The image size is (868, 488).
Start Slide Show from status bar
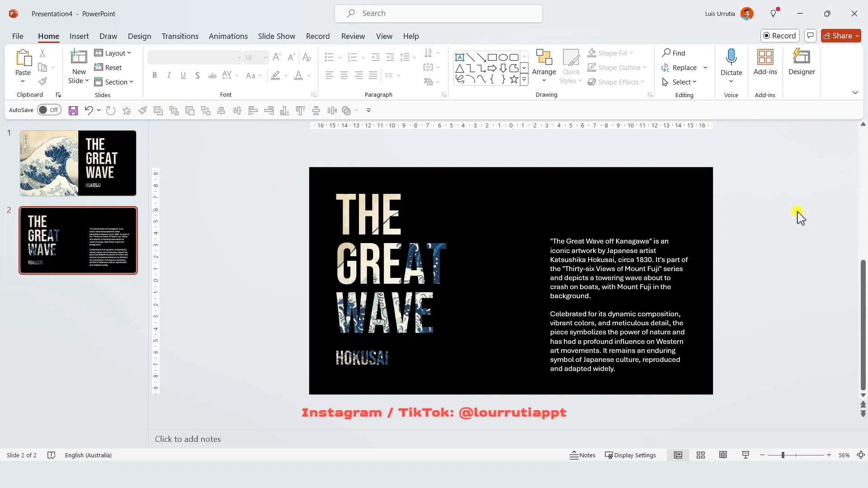pyautogui.click(x=746, y=455)
